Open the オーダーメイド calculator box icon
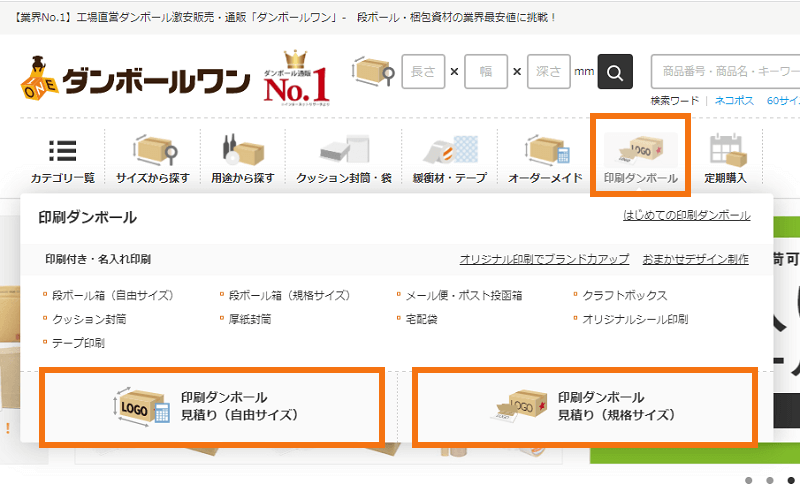 pyautogui.click(x=546, y=149)
